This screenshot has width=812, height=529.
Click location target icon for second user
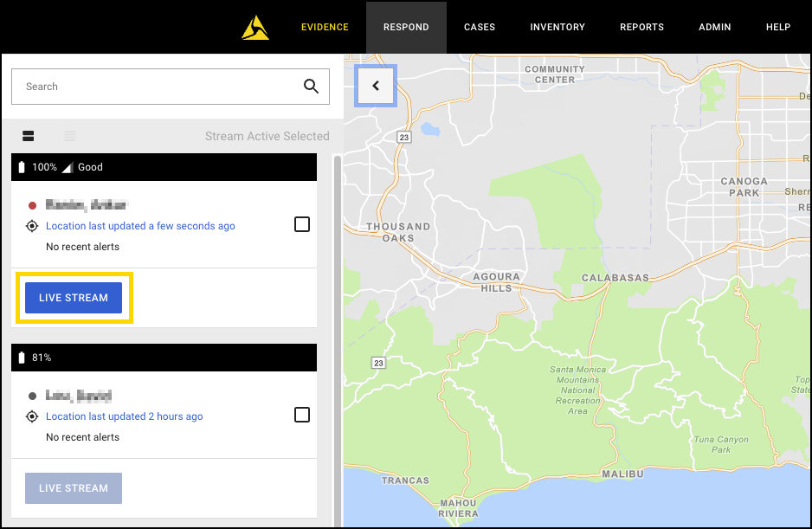point(32,416)
